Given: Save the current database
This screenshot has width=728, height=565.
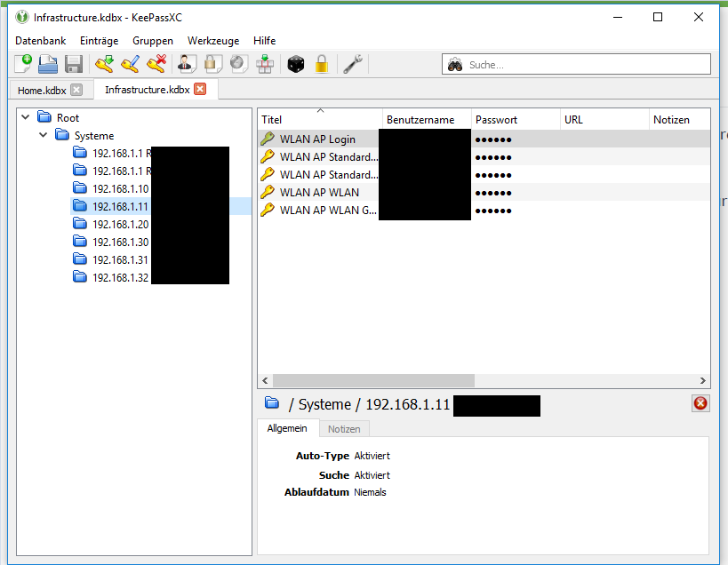Looking at the screenshot, I should click(73, 63).
